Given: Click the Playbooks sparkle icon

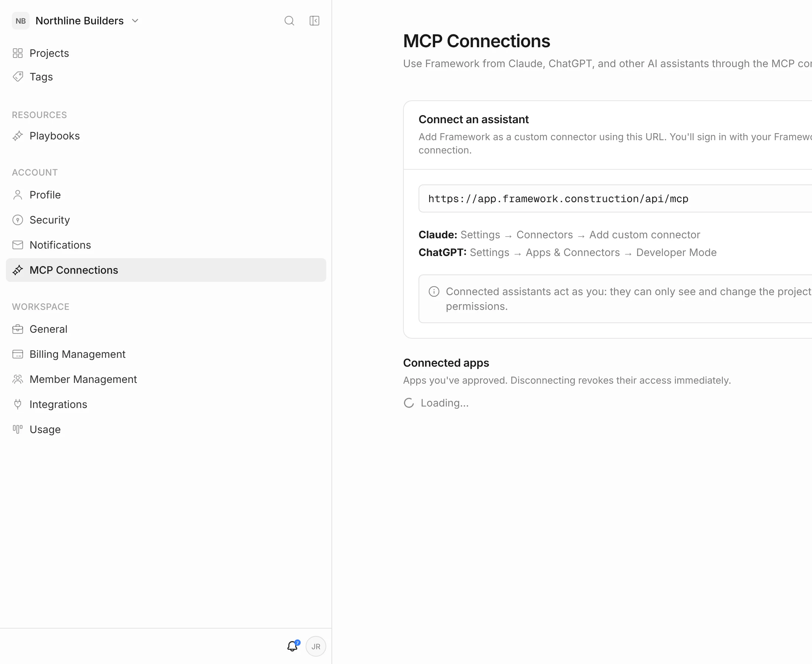Looking at the screenshot, I should [18, 136].
